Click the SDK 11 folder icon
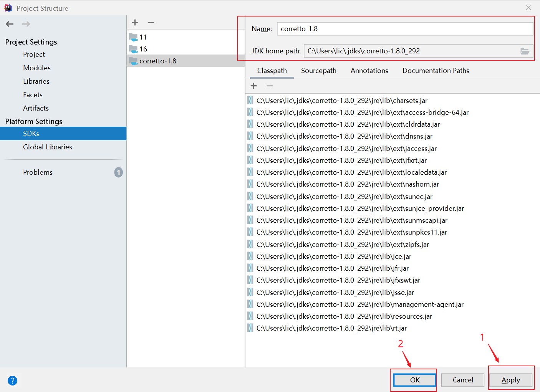540x392 pixels. pos(133,37)
